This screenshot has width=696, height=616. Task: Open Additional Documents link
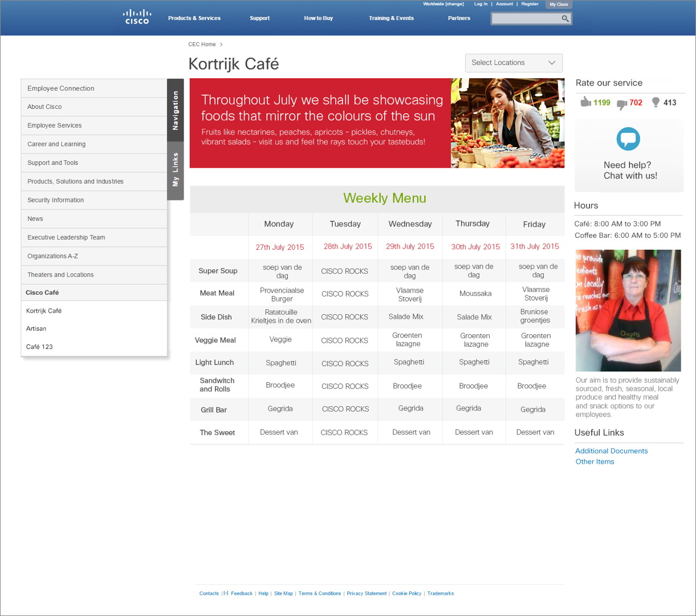[612, 451]
